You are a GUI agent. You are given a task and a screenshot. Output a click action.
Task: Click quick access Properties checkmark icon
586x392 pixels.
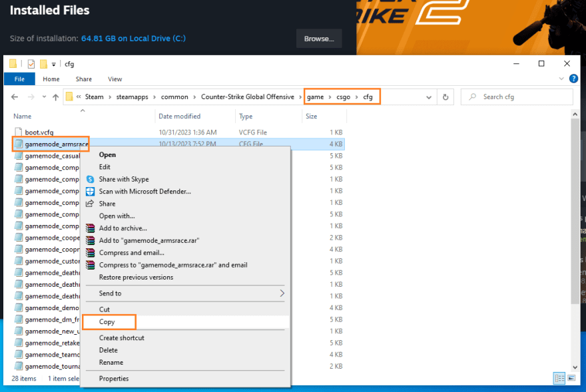click(x=31, y=64)
